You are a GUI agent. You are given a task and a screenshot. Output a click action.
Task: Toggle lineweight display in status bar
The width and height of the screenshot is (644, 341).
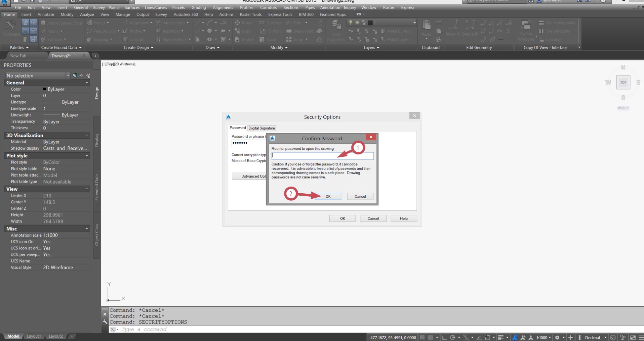click(x=500, y=338)
